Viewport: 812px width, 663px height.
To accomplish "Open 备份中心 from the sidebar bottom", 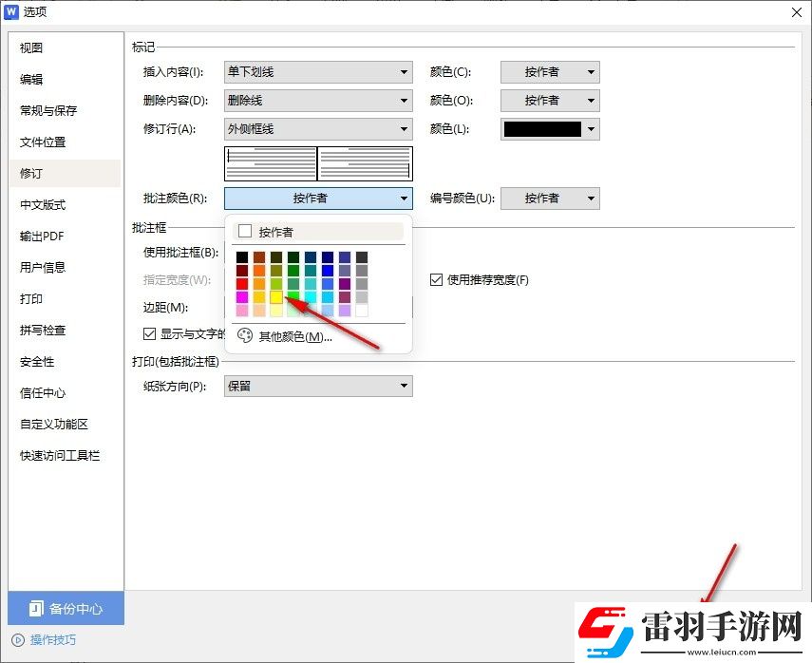I will (x=65, y=608).
